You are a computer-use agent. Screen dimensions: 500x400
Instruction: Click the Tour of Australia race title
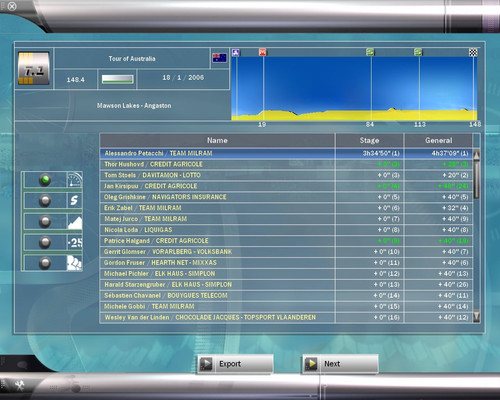click(x=132, y=59)
